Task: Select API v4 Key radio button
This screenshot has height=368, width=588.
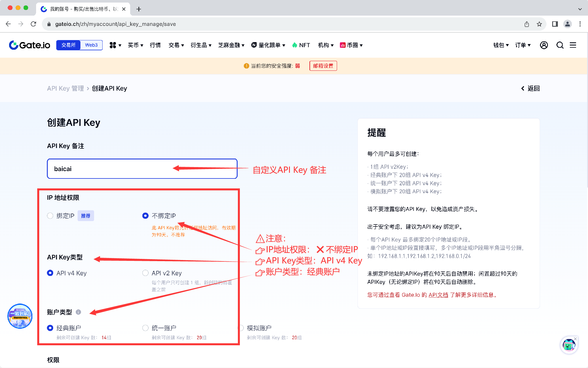Action: point(50,273)
